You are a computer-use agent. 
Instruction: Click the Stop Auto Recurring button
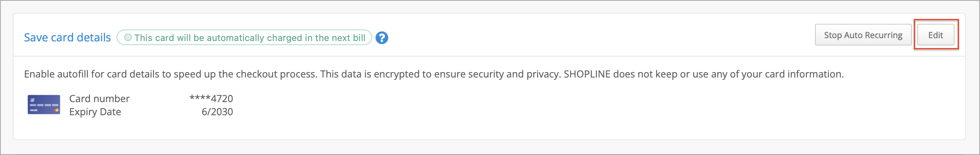(863, 35)
